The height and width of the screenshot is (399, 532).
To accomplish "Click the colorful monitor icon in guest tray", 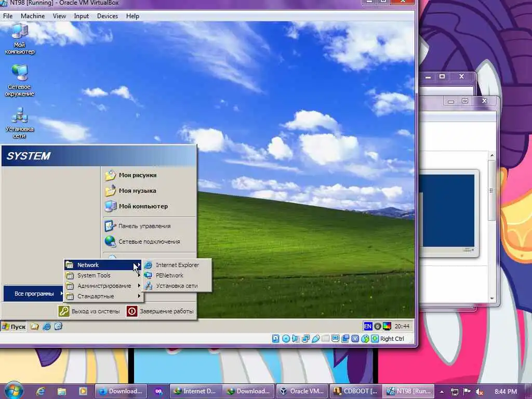I will (387, 326).
